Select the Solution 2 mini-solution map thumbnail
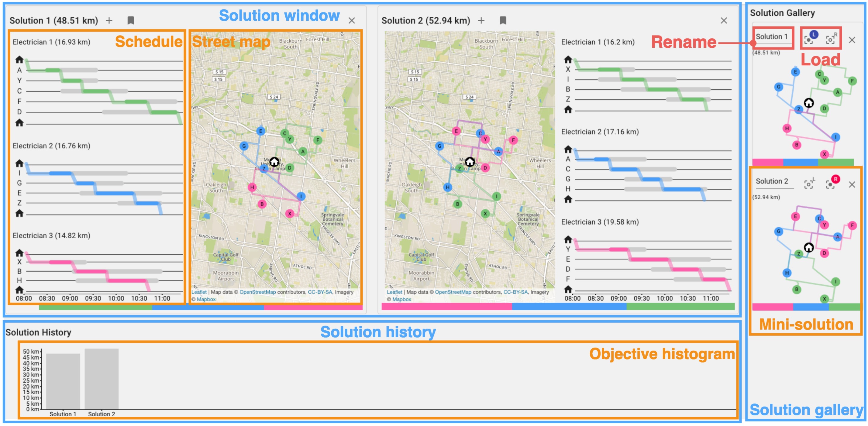The image size is (868, 426). (x=807, y=253)
